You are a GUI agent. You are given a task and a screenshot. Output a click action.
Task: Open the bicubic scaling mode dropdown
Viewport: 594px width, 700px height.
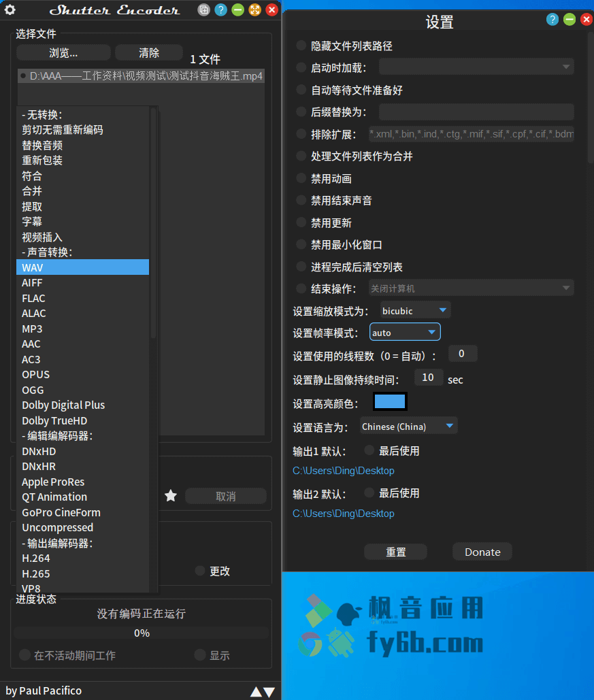point(415,311)
